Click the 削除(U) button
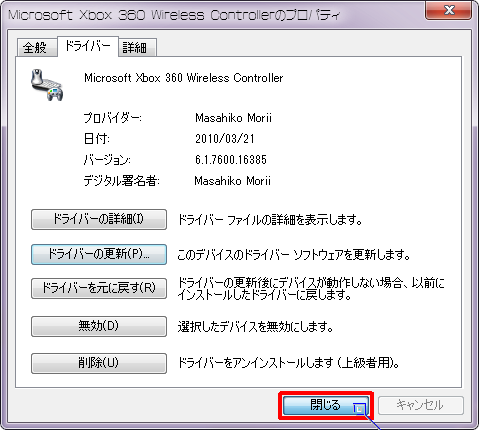Screen dimensions: 479x430 (x=99, y=363)
